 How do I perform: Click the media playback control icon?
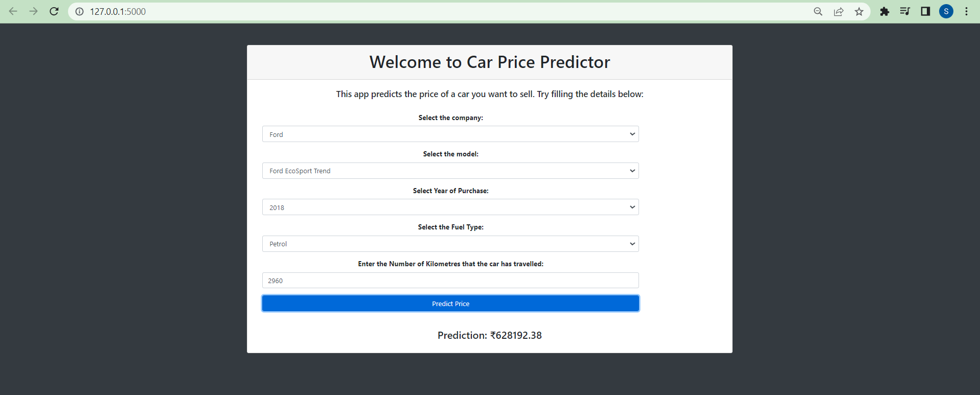(x=905, y=11)
